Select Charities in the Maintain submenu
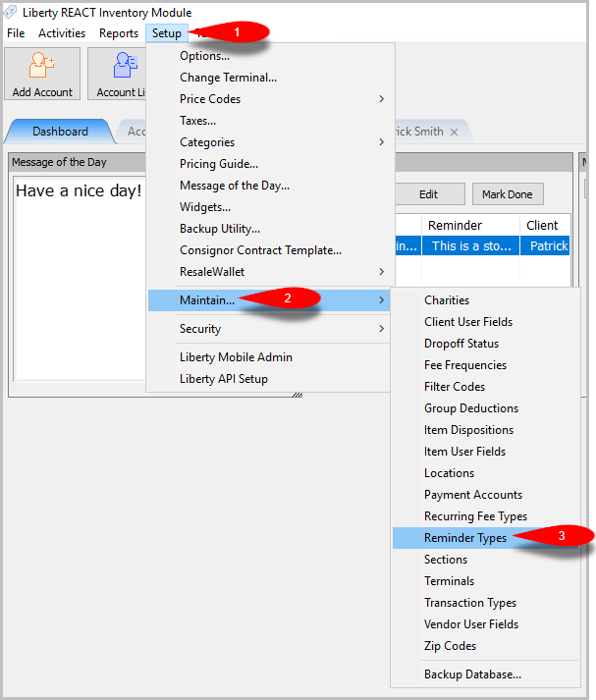The width and height of the screenshot is (596, 700). point(447,300)
